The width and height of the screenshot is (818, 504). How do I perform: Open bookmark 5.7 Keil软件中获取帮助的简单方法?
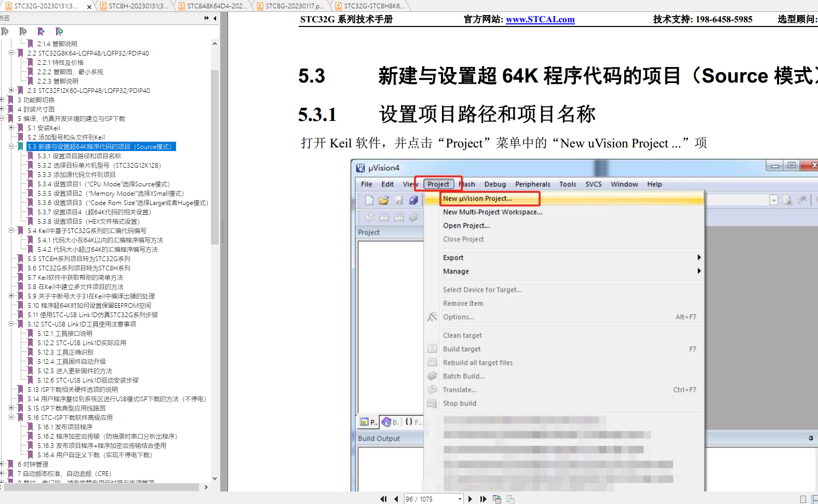pos(75,277)
